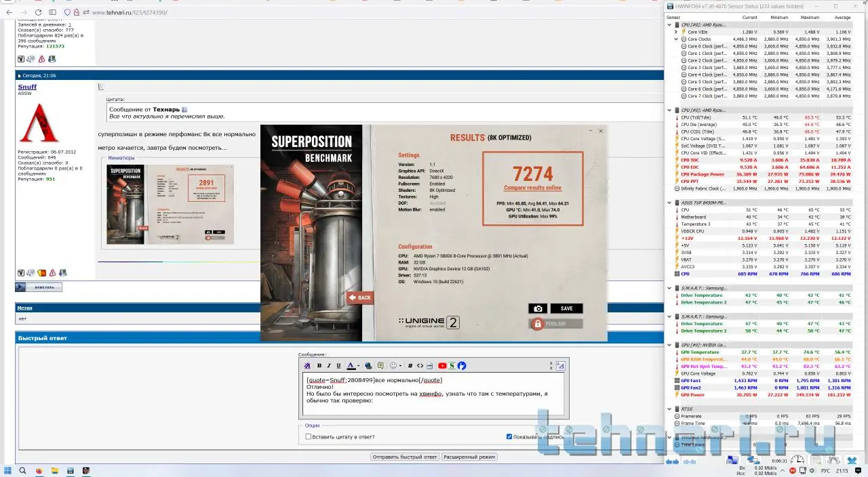The image size is (868, 477).
Task: Reload the tehnari.ru page
Action: click(x=37, y=12)
